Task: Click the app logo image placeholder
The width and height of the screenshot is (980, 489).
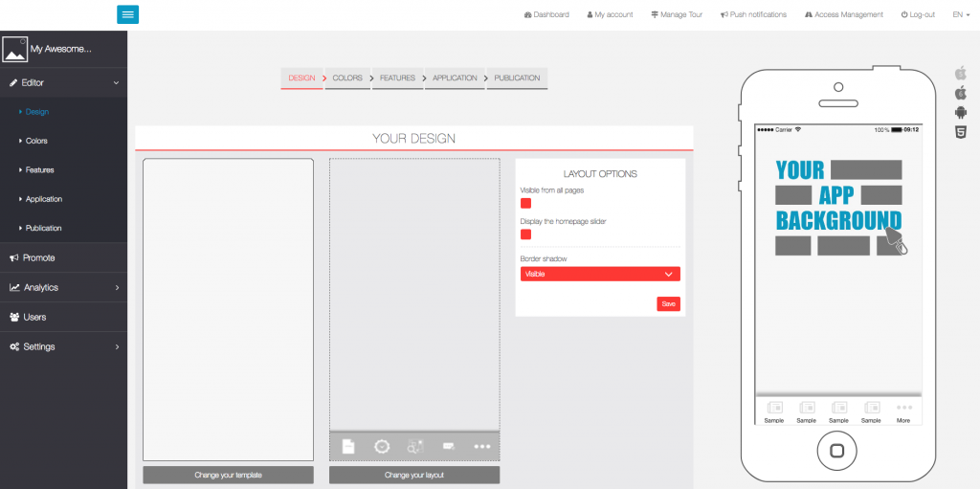Action: pyautogui.click(x=14, y=49)
